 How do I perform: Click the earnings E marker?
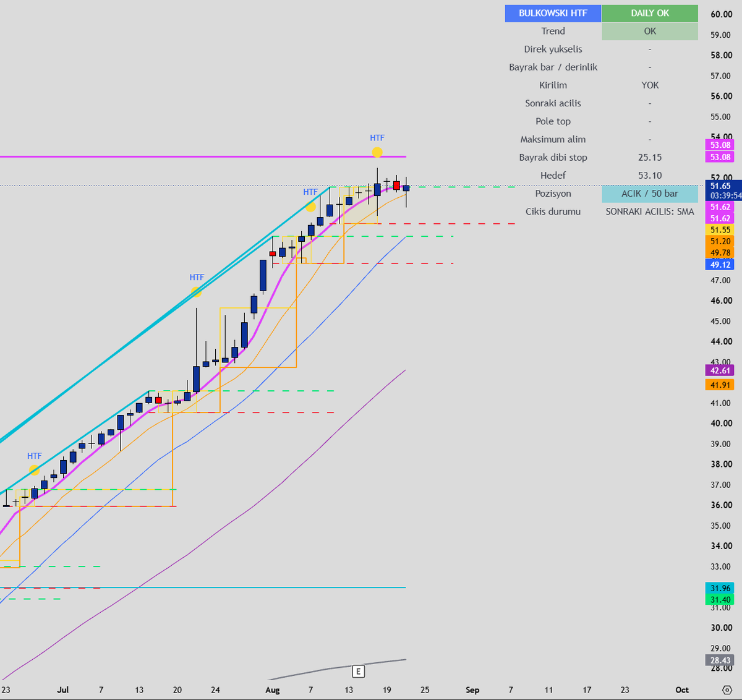click(358, 671)
